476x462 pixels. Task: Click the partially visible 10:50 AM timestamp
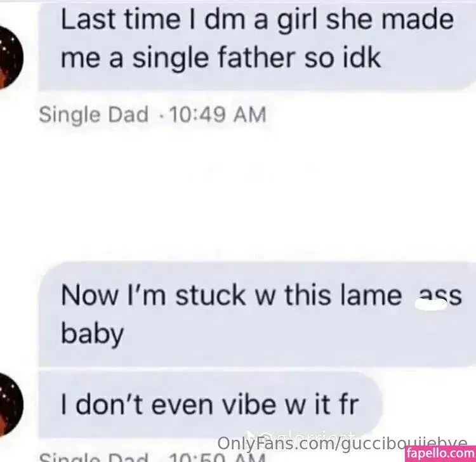point(217,457)
